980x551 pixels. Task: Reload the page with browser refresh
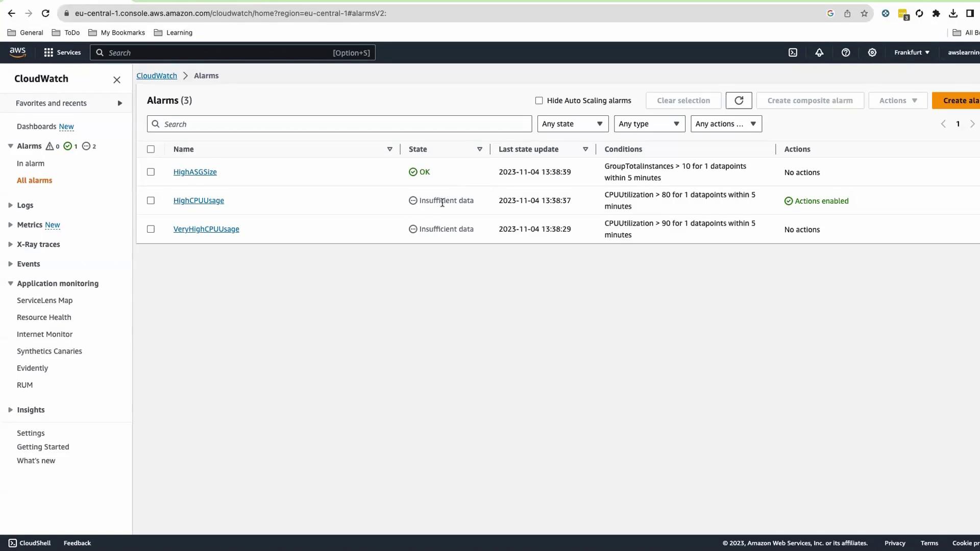45,13
